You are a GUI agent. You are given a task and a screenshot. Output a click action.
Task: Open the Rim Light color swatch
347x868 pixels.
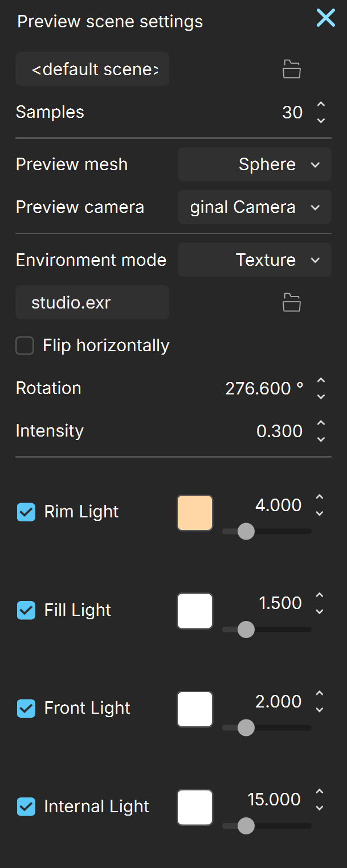point(195,513)
